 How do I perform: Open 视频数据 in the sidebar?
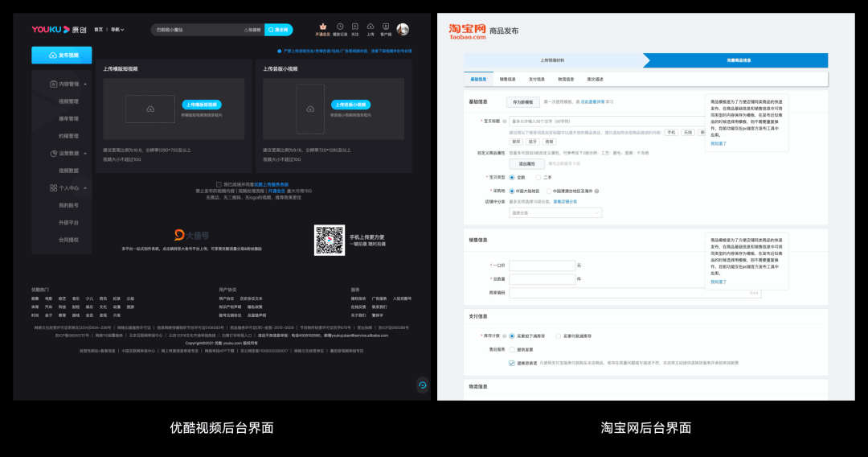[x=68, y=171]
